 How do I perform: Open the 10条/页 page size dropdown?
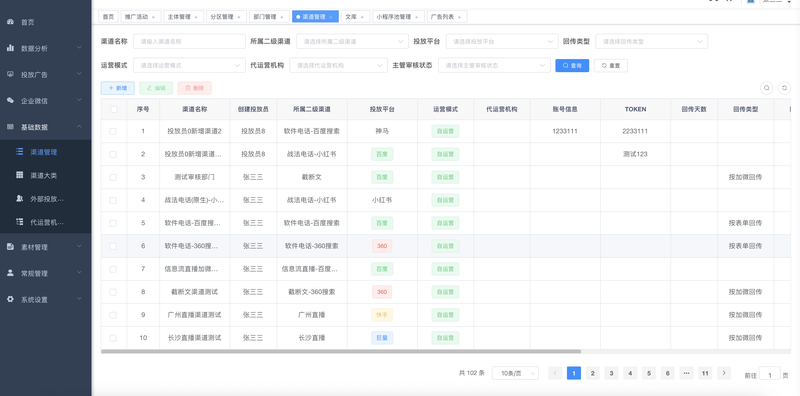pos(515,373)
